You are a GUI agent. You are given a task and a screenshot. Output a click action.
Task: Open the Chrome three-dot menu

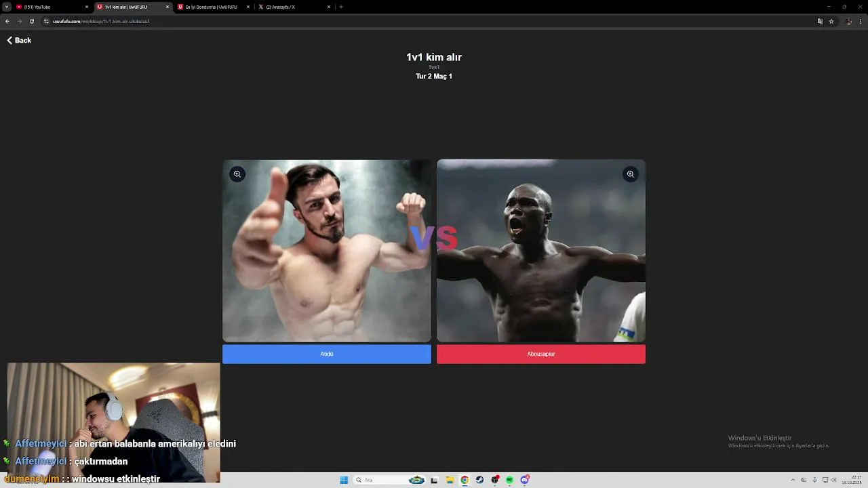pos(861,21)
